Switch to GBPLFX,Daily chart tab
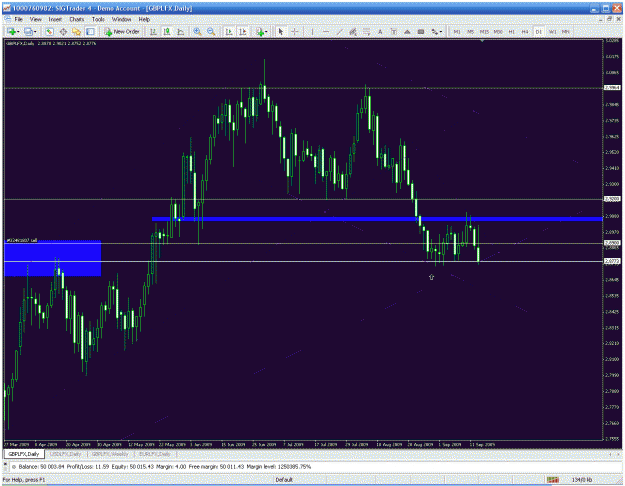The height and width of the screenshot is (486, 625). click(24, 454)
